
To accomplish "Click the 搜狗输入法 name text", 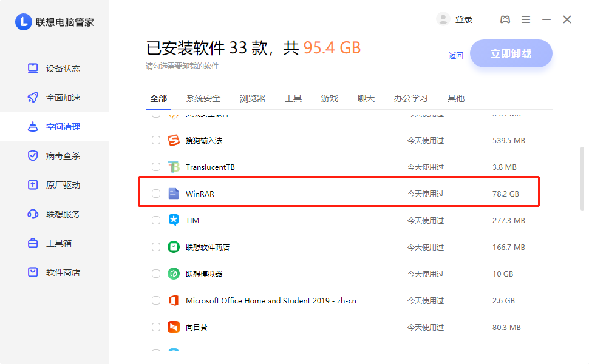I will [204, 140].
